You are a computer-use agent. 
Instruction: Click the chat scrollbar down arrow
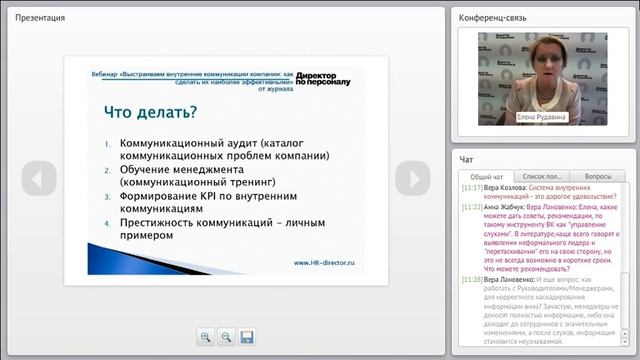[x=625, y=342]
